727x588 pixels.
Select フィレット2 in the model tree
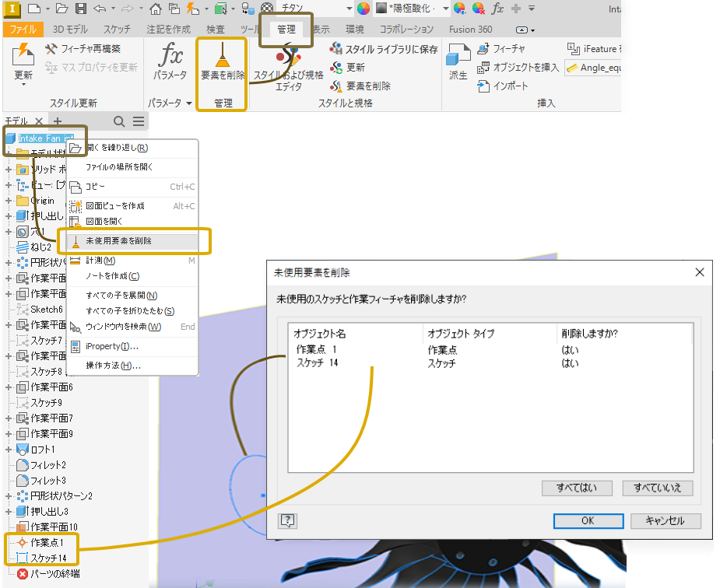48,465
